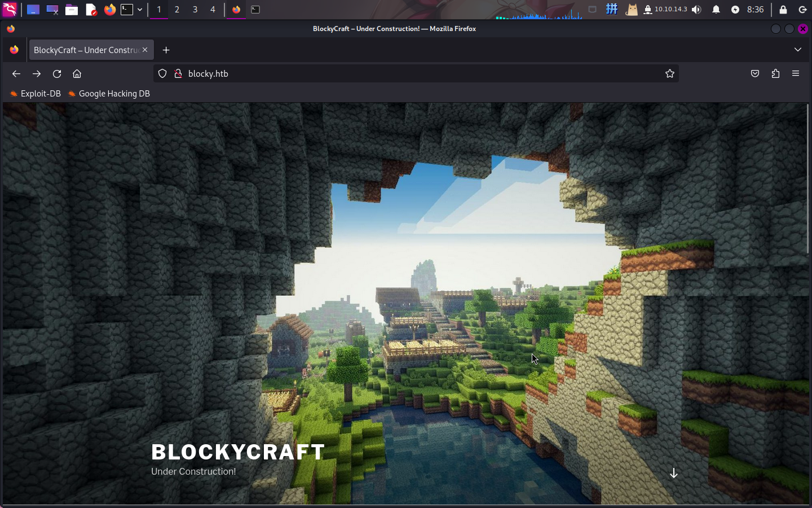Viewport: 812px width, 508px height.
Task: Open the Firefox application menu
Action: point(796,74)
